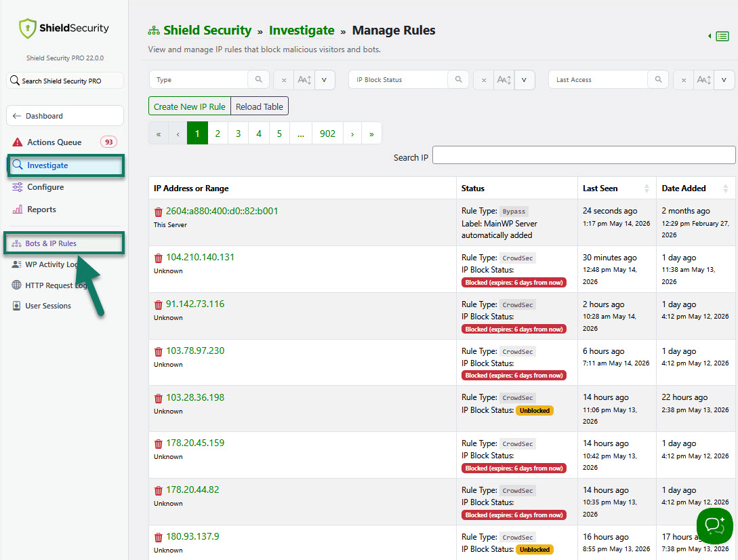Image resolution: width=738 pixels, height=560 pixels.
Task: Go to page 4 of results
Action: 259,134
